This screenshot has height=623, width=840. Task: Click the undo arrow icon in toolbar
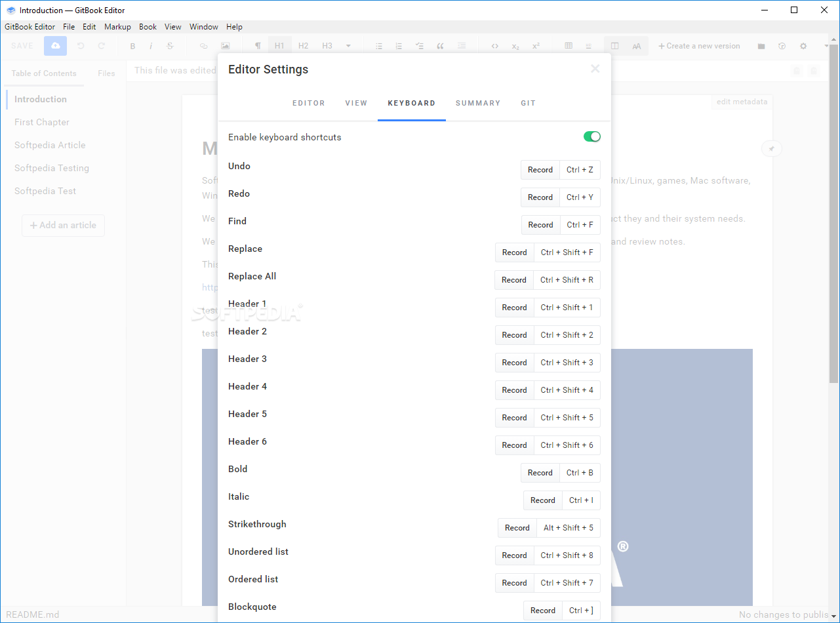(x=81, y=46)
